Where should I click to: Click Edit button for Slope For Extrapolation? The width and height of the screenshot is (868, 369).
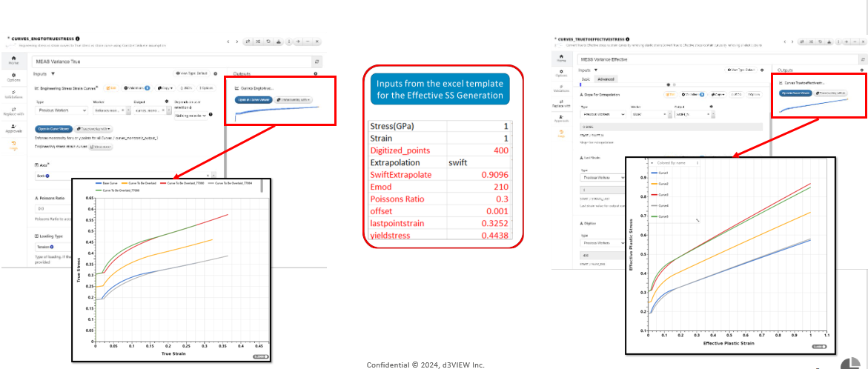click(x=669, y=95)
